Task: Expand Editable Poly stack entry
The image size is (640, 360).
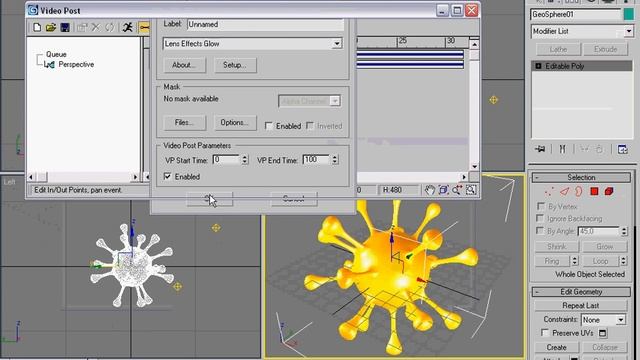Action: (538, 66)
